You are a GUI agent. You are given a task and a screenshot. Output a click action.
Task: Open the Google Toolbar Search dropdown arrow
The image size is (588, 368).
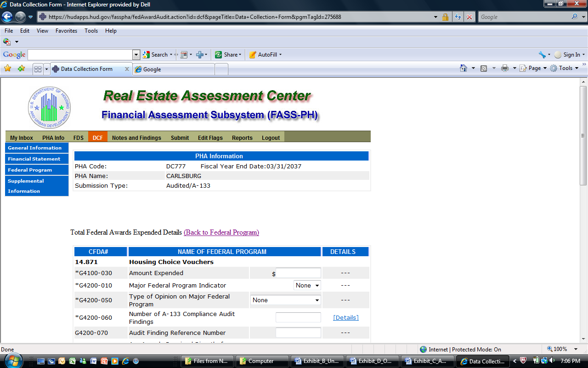click(x=171, y=55)
